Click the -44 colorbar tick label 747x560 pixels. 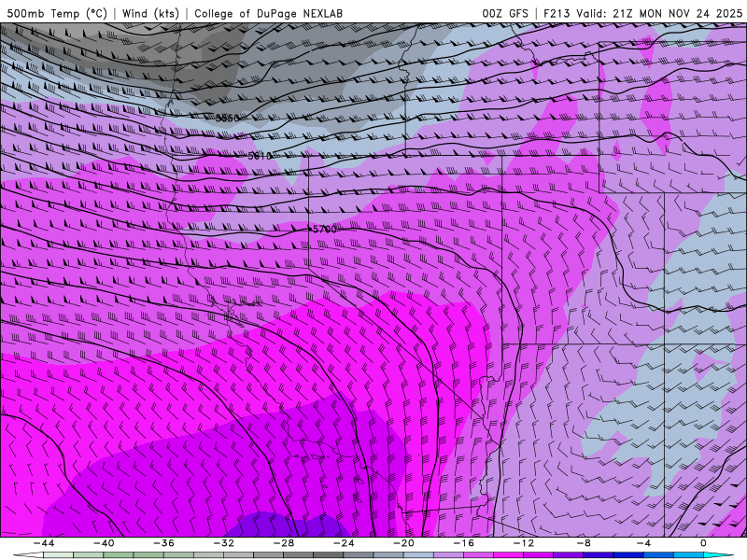click(x=44, y=543)
